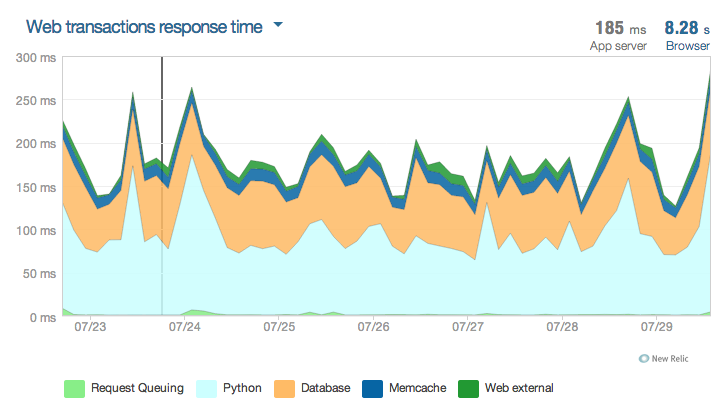Image resolution: width=726 pixels, height=410 pixels.
Task: Click the New Relic logo
Action: [x=673, y=357]
